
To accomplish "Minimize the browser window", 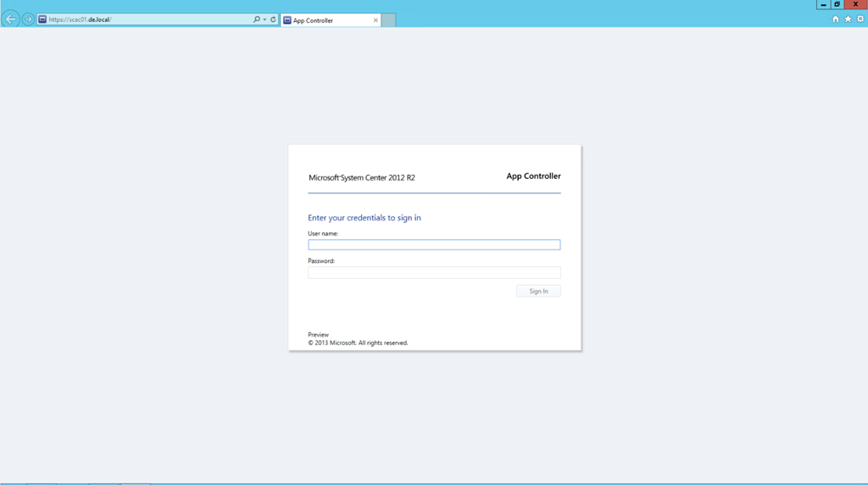I will point(823,4).
